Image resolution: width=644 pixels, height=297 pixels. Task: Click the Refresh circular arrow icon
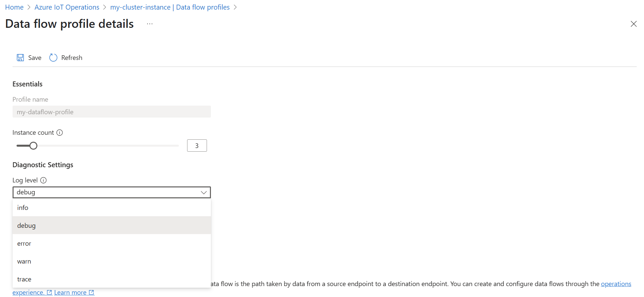click(x=53, y=58)
